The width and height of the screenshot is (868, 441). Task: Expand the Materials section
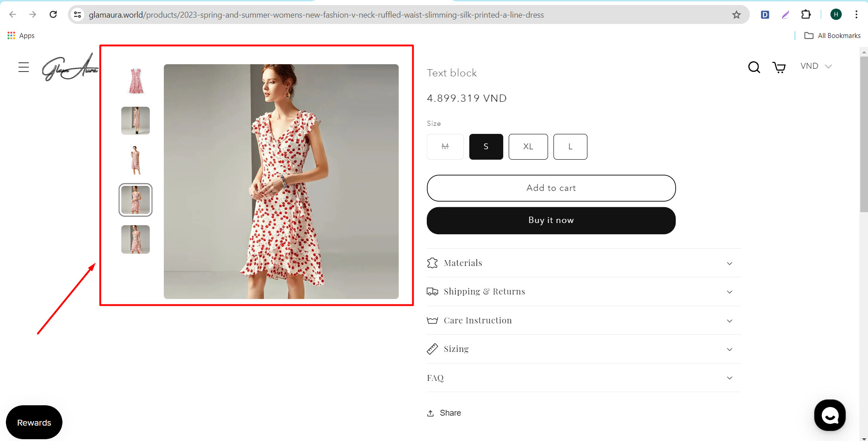583,263
